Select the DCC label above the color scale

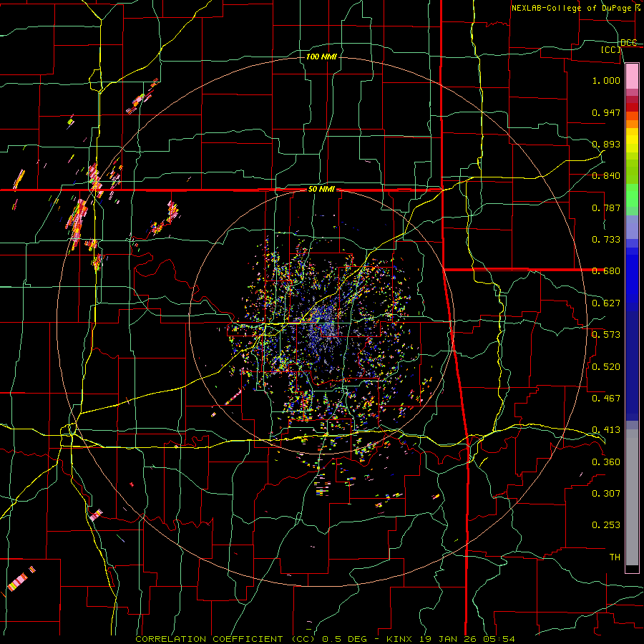(628, 42)
